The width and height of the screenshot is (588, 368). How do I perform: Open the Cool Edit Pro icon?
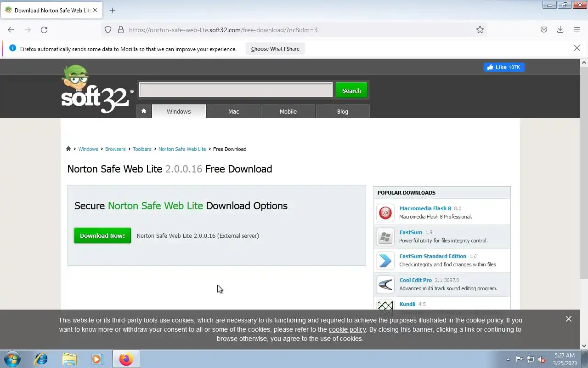(x=385, y=285)
